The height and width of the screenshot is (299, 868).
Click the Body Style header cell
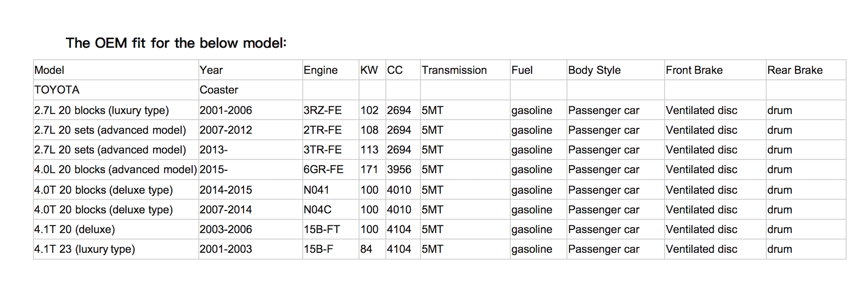click(x=615, y=70)
